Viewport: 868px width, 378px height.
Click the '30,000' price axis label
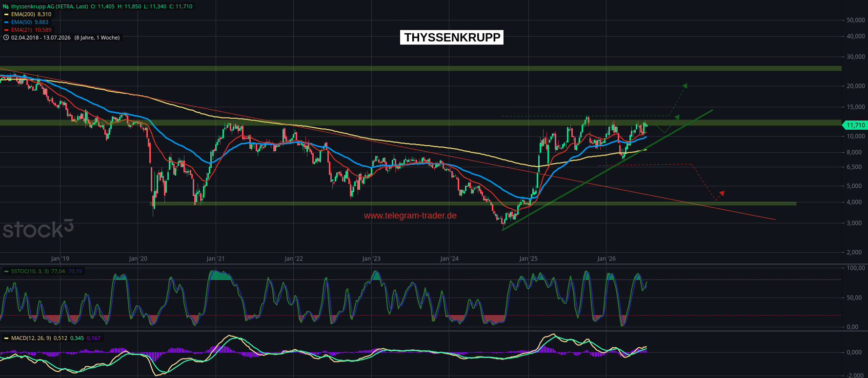(x=856, y=57)
